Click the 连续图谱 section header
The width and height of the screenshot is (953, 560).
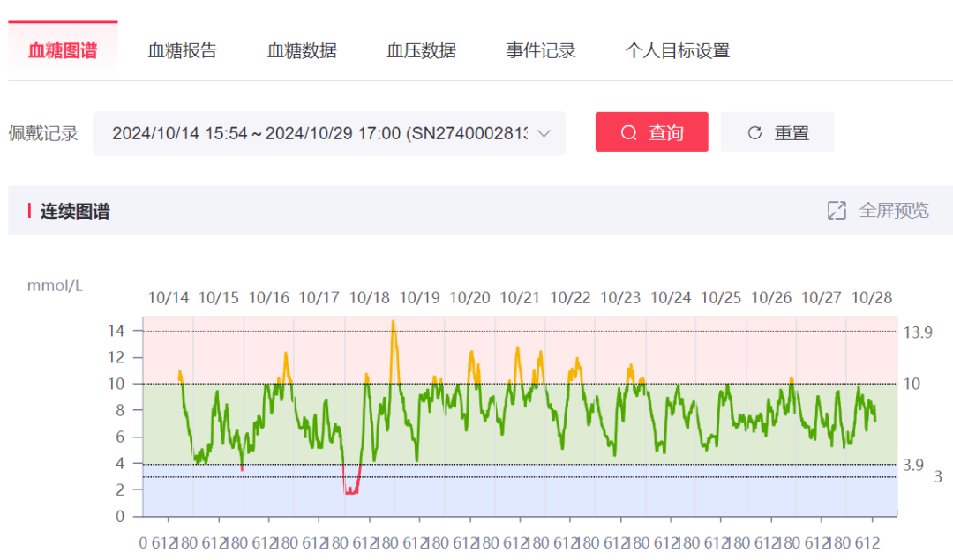pyautogui.click(x=76, y=212)
